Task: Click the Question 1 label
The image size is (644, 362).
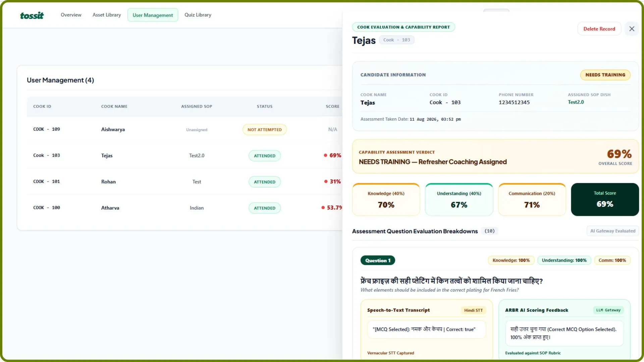Action: point(378,260)
